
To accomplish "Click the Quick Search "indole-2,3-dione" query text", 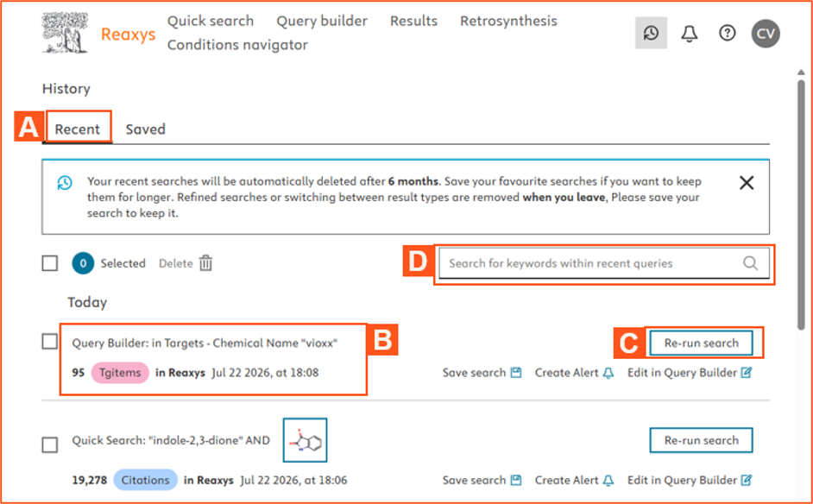I will [171, 440].
